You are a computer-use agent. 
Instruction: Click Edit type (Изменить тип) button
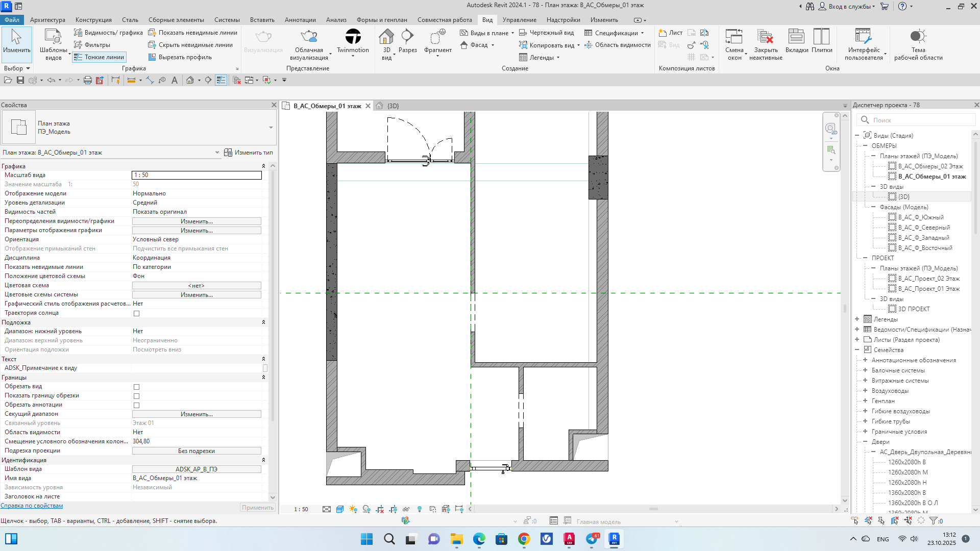(249, 153)
